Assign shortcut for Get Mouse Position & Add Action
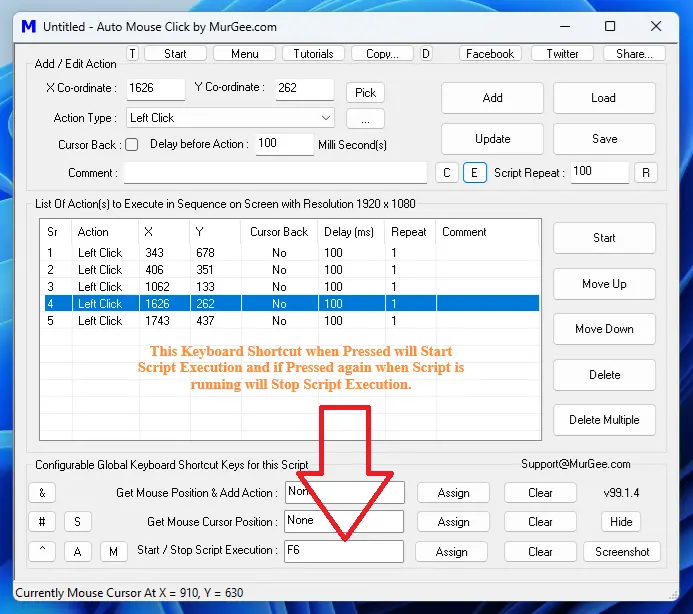The width and height of the screenshot is (693, 614). coord(453,493)
